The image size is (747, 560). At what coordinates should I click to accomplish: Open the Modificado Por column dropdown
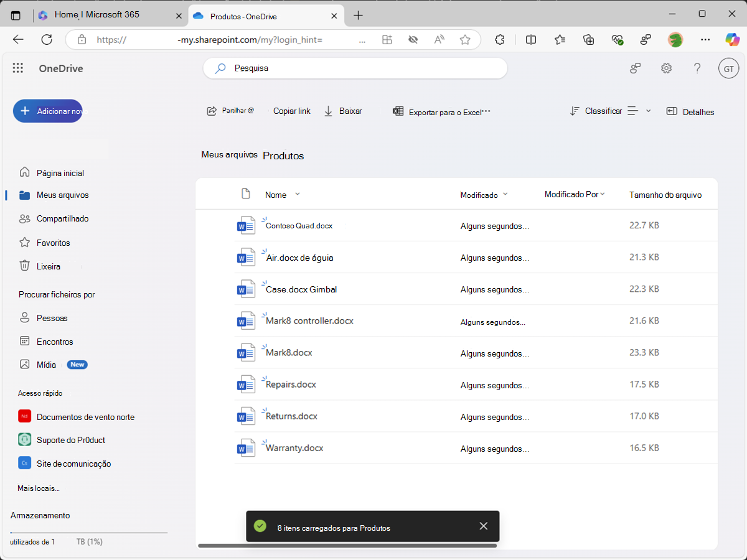pos(603,194)
